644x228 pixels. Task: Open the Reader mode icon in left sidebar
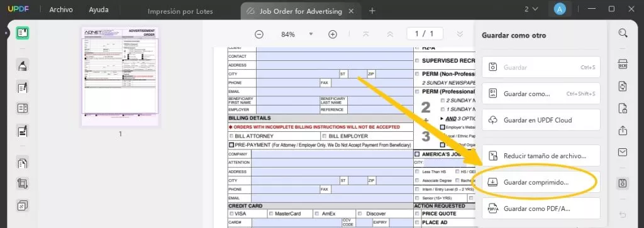(x=23, y=33)
